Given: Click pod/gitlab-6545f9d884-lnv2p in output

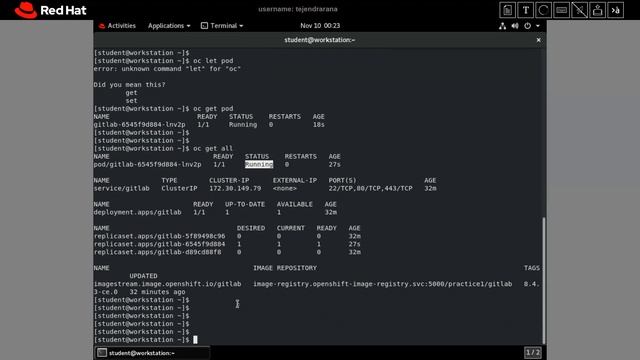Looking at the screenshot, I should pos(147,164).
